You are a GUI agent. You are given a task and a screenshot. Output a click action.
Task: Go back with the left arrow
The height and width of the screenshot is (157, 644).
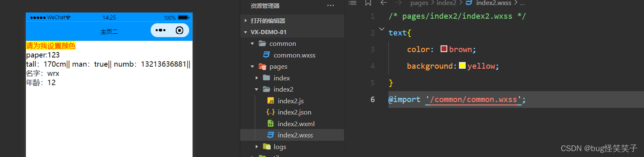pos(384,3)
